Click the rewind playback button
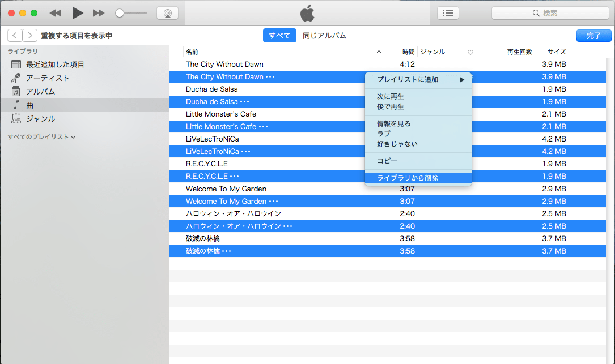Viewport: 615px width, 364px height. coord(56,13)
